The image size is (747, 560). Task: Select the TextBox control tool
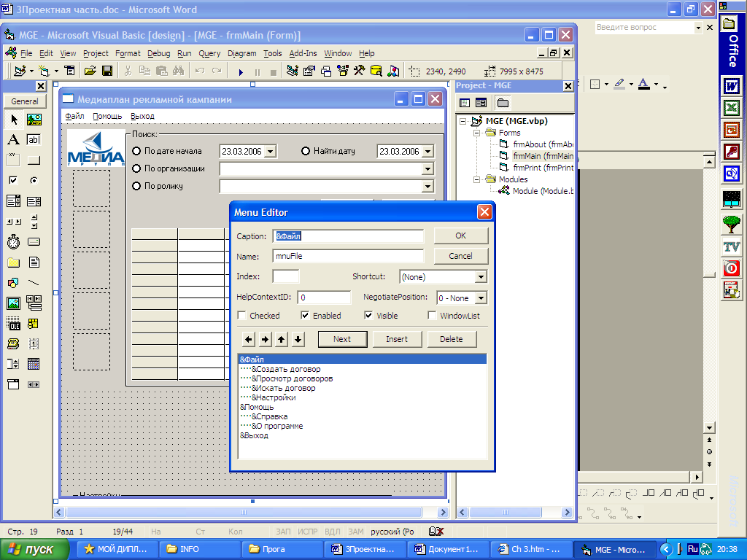click(x=34, y=139)
